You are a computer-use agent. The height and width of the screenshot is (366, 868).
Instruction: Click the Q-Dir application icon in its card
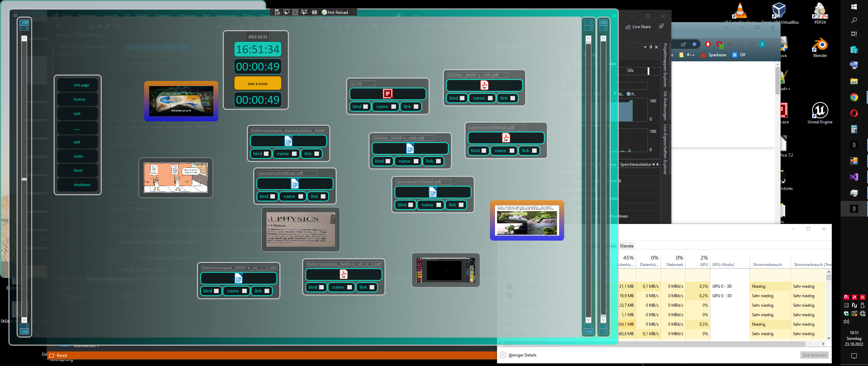click(x=388, y=94)
